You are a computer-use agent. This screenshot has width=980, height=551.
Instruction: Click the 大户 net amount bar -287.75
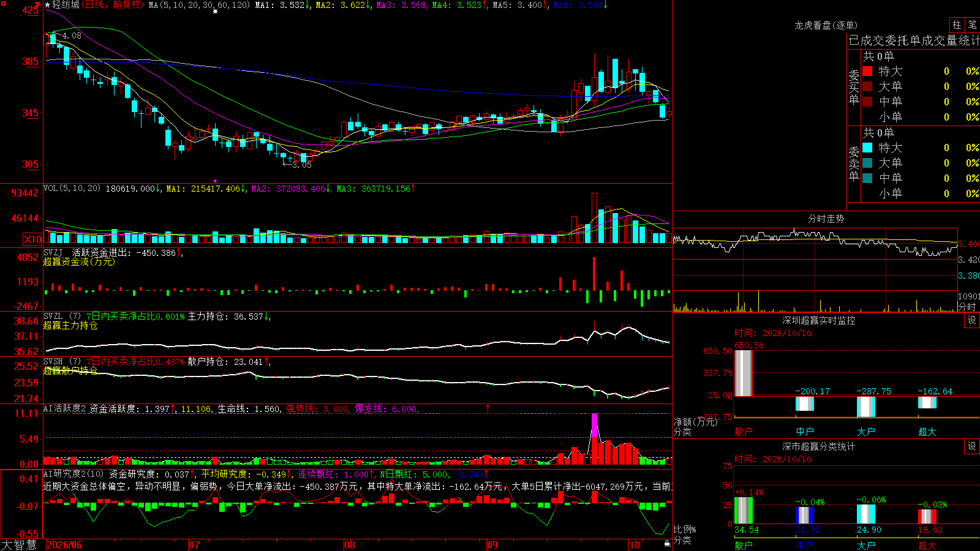pos(865,407)
